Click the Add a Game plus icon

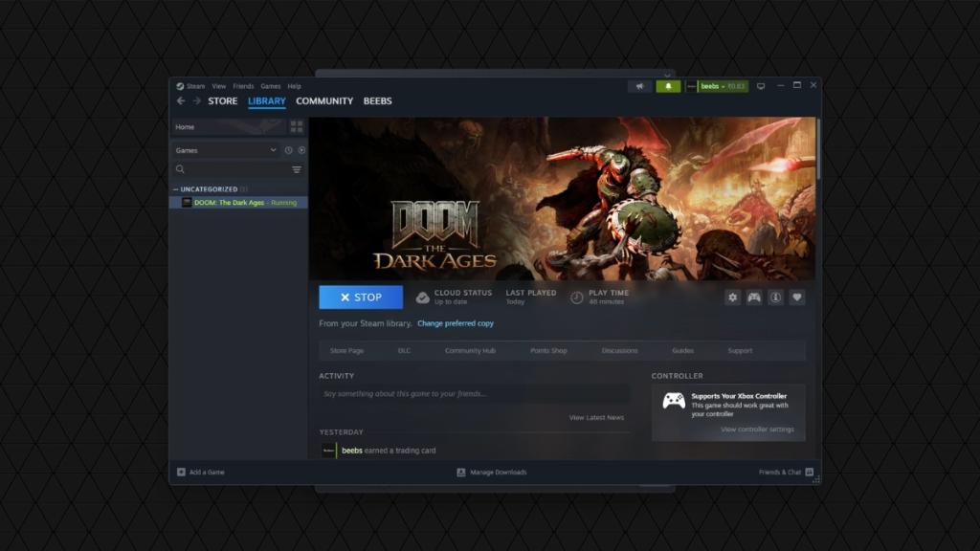point(181,472)
